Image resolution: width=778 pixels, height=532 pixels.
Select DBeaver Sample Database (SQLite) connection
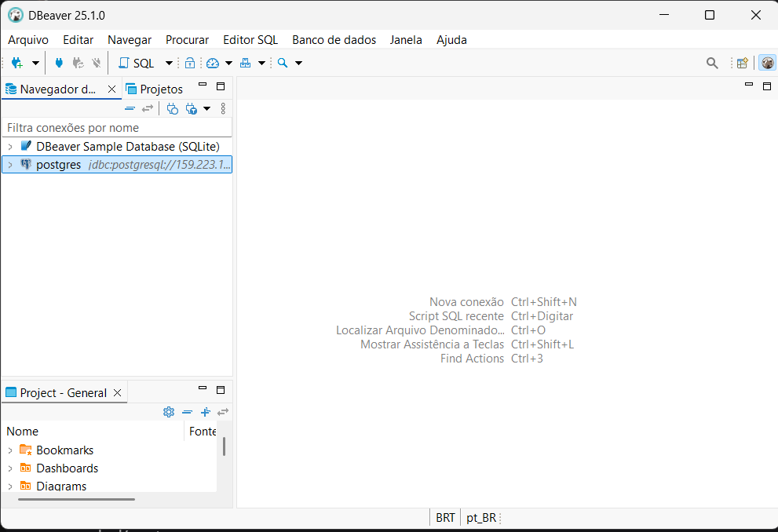[x=127, y=146]
